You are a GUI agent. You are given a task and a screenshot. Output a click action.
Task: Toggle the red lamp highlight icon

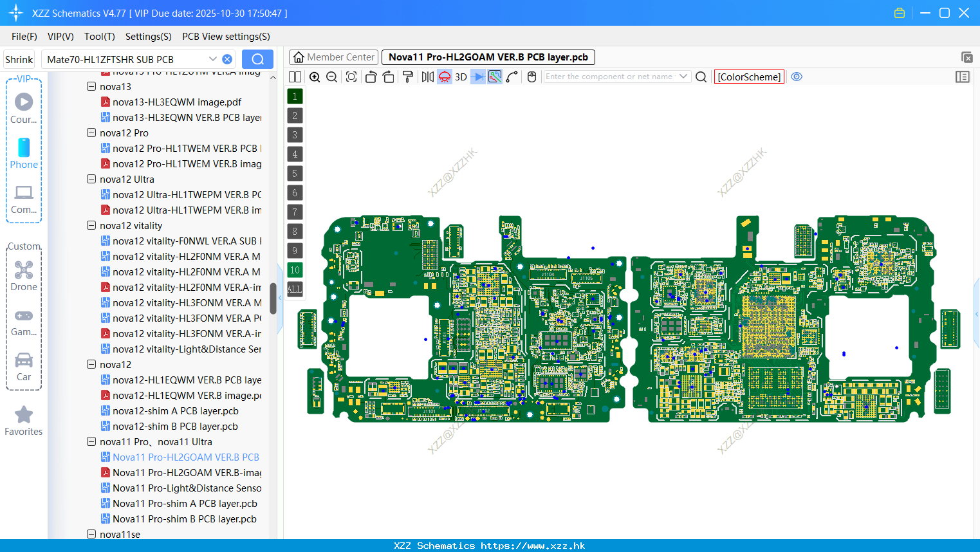pos(445,77)
